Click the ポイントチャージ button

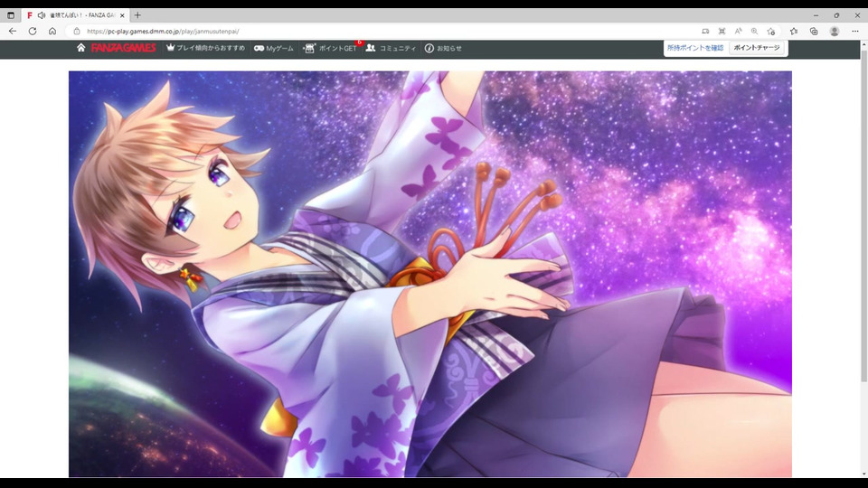tap(756, 48)
